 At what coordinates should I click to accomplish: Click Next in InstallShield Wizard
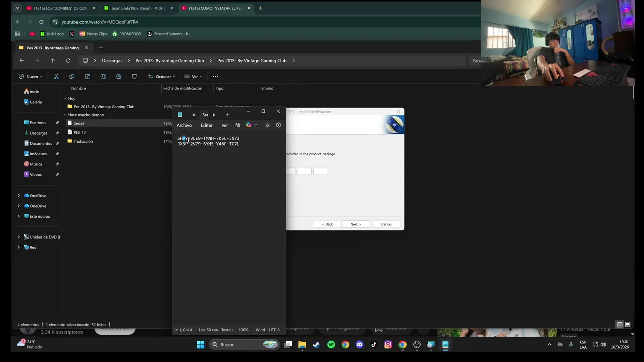click(356, 224)
